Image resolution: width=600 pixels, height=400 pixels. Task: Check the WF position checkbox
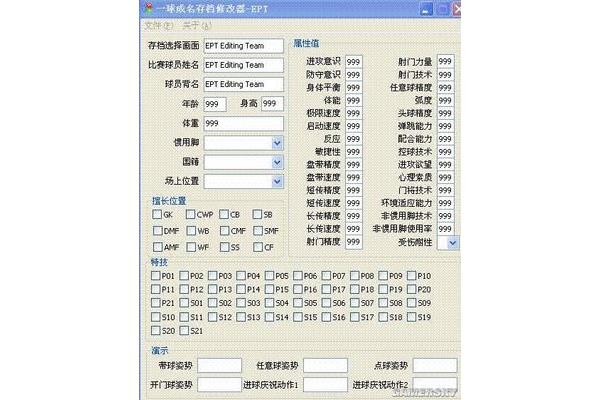[191, 247]
